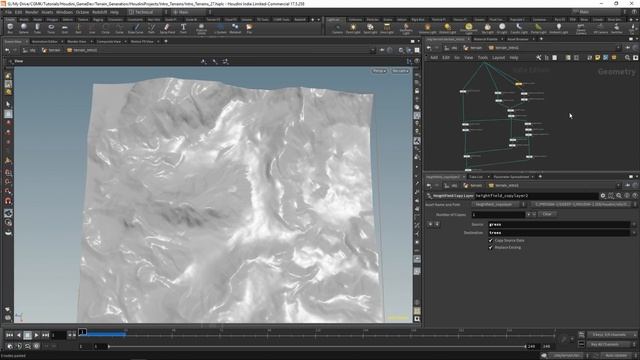Click the terrain_intro2 path button in network editor
640x360 pixels.
pos(503,48)
